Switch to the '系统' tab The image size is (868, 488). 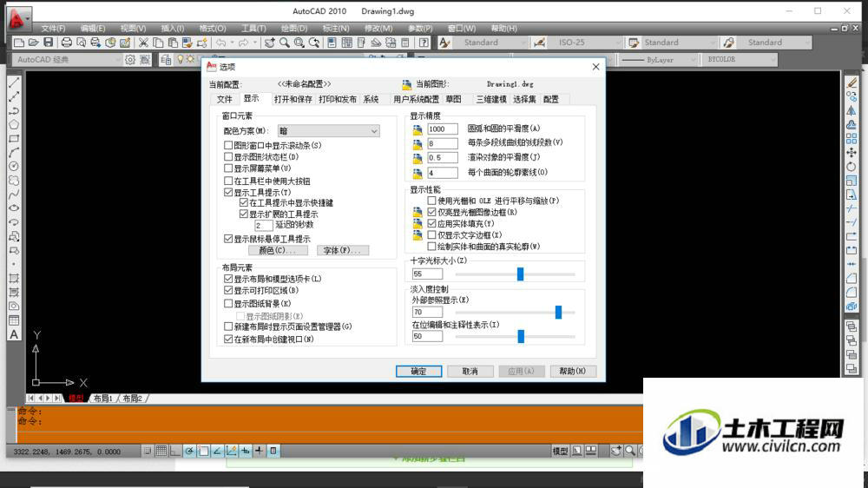(x=371, y=100)
